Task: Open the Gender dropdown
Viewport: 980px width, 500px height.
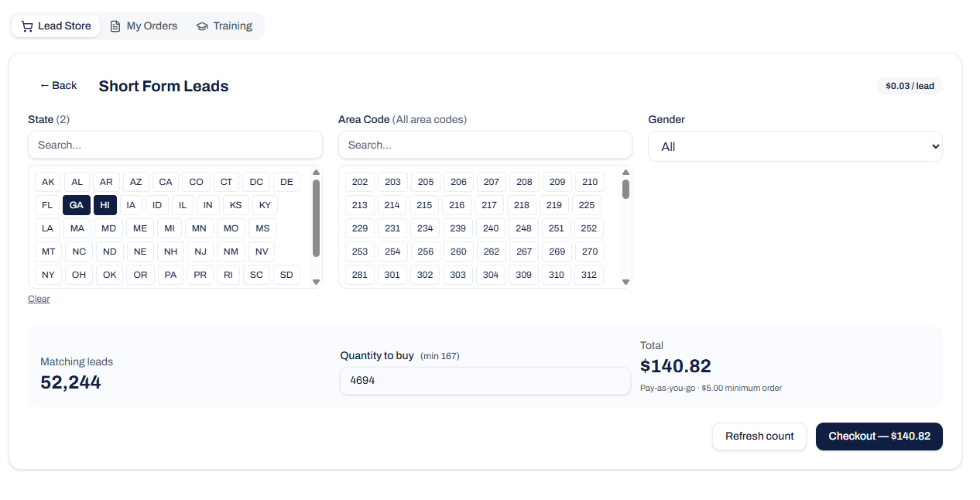Action: click(795, 146)
